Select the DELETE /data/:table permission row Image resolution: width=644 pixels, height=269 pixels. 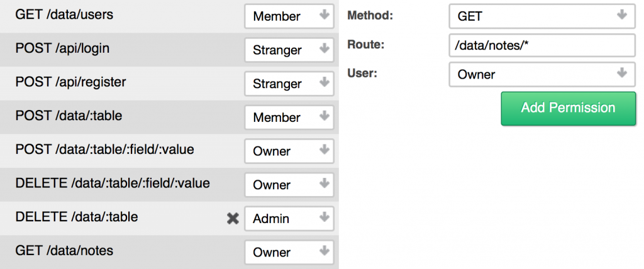(169, 219)
